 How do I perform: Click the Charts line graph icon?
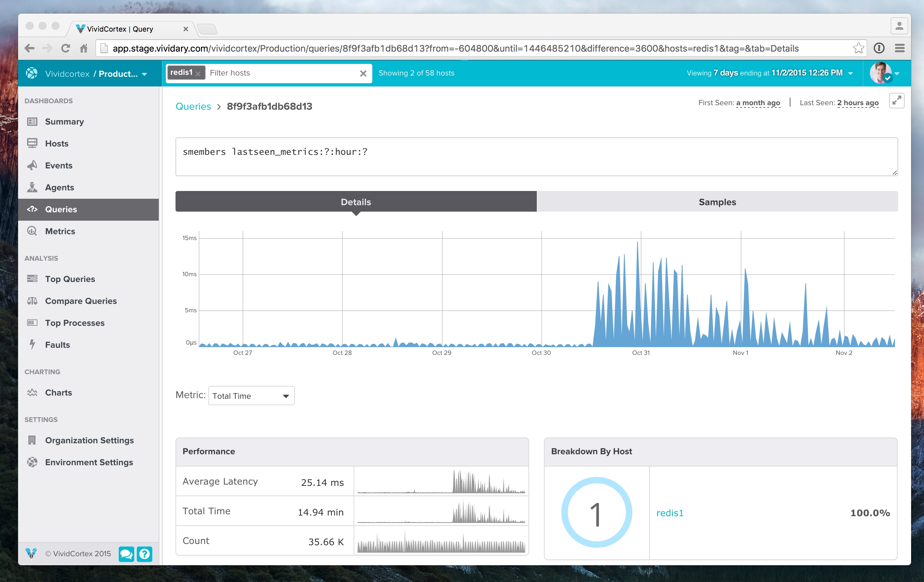point(32,393)
